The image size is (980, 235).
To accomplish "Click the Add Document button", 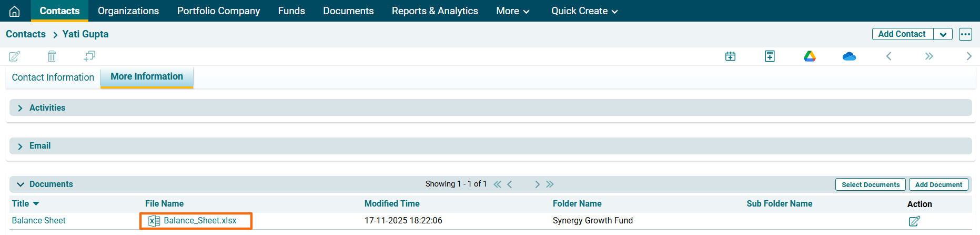I will (x=938, y=184).
